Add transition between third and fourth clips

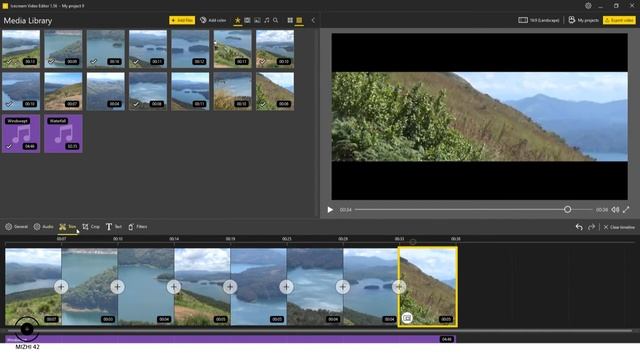174,287
